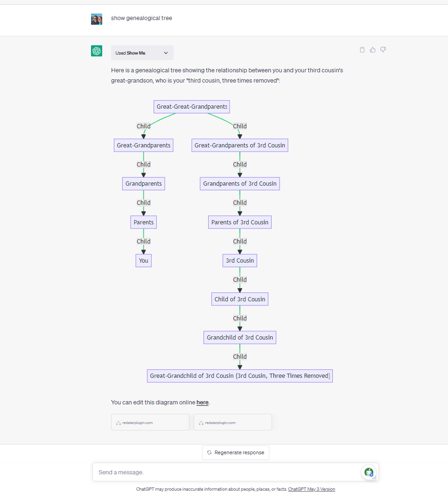
Task: Expand the Used Show Me dropdown
Action: click(142, 53)
